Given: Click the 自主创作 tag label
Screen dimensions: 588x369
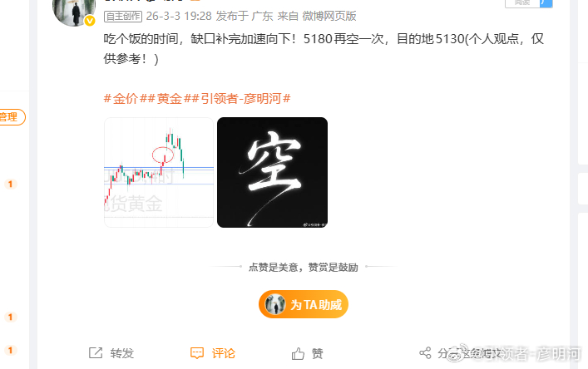Looking at the screenshot, I should (x=123, y=17).
